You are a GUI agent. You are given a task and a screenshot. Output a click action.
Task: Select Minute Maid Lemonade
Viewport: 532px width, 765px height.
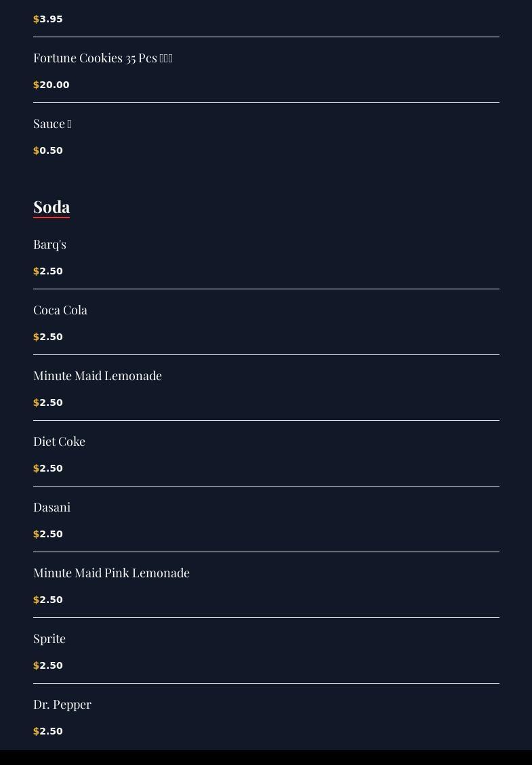pos(97,375)
